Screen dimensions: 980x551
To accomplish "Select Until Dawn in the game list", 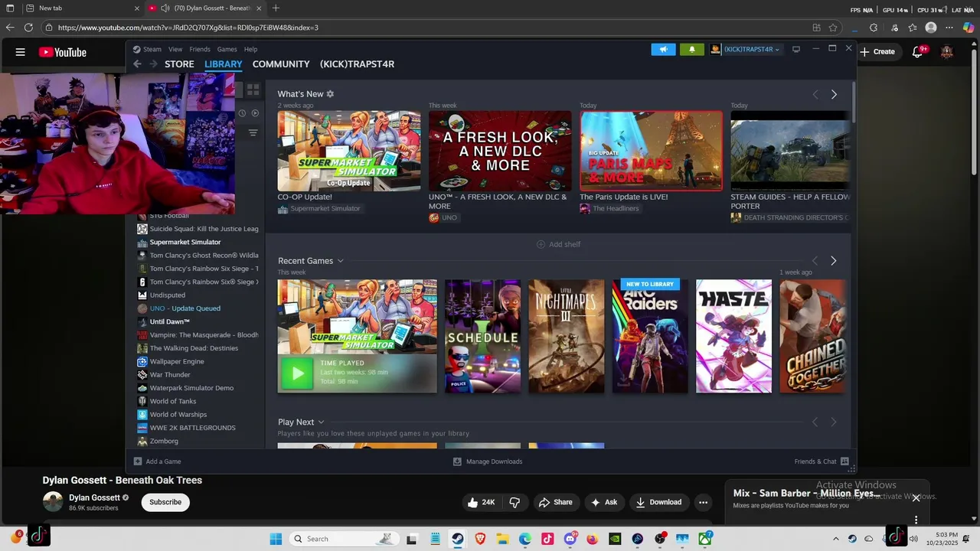I will [169, 321].
